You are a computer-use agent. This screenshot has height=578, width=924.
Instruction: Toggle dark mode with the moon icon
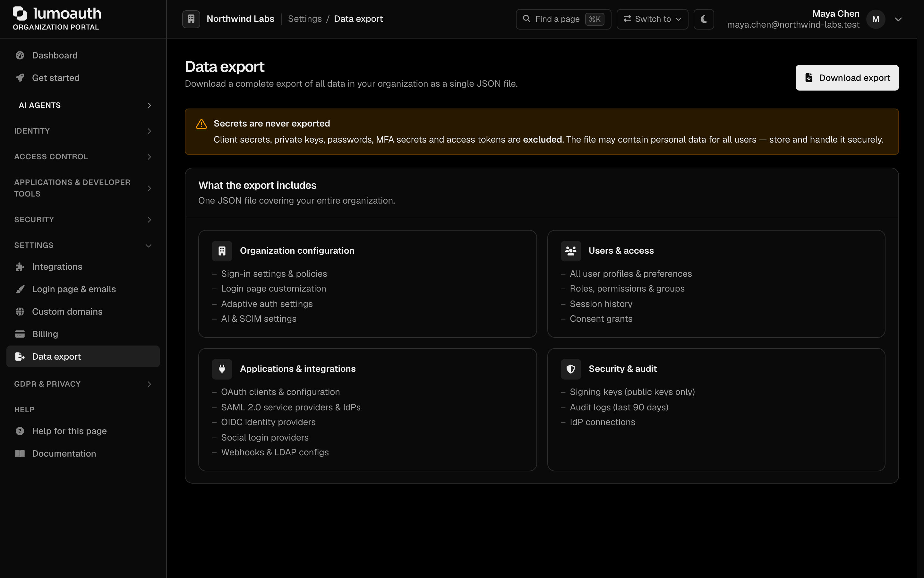coord(704,19)
